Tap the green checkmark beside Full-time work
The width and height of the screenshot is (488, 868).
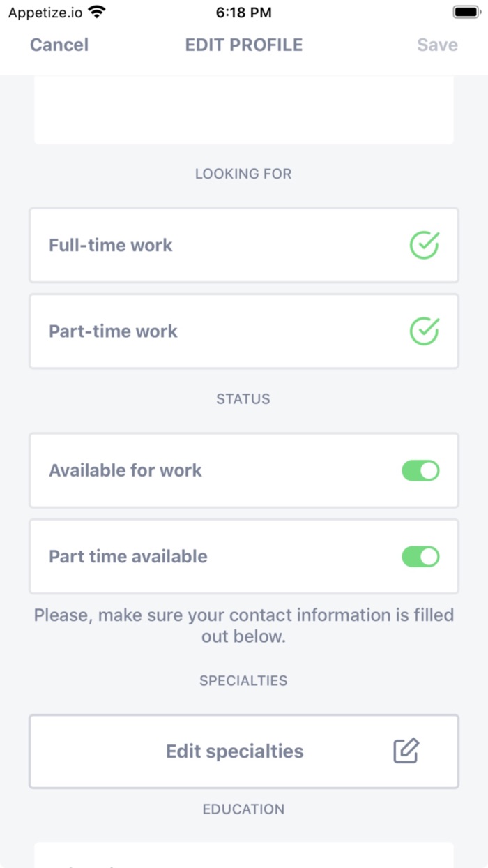point(422,245)
